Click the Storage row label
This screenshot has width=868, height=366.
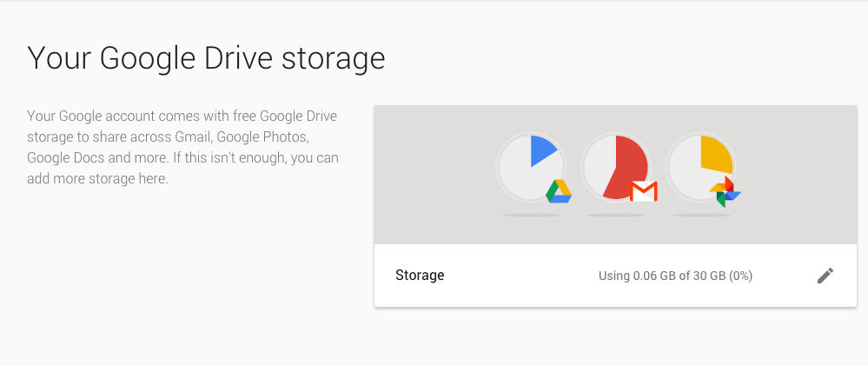(420, 276)
